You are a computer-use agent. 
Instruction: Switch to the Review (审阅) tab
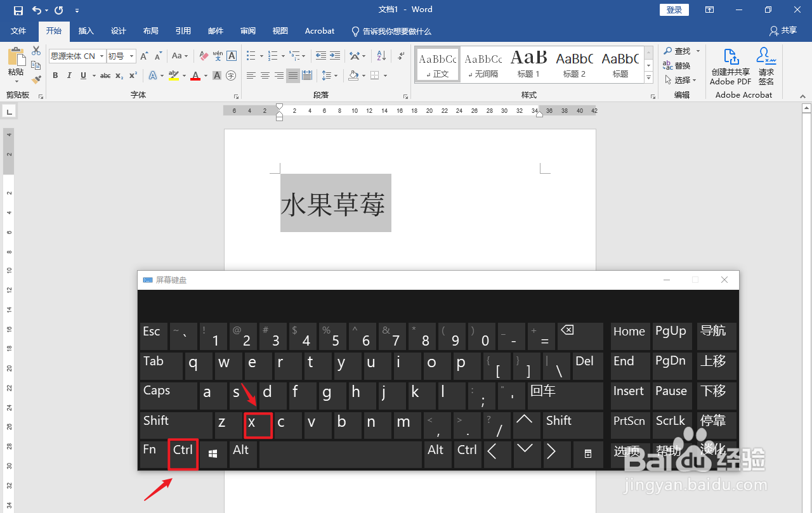(247, 30)
